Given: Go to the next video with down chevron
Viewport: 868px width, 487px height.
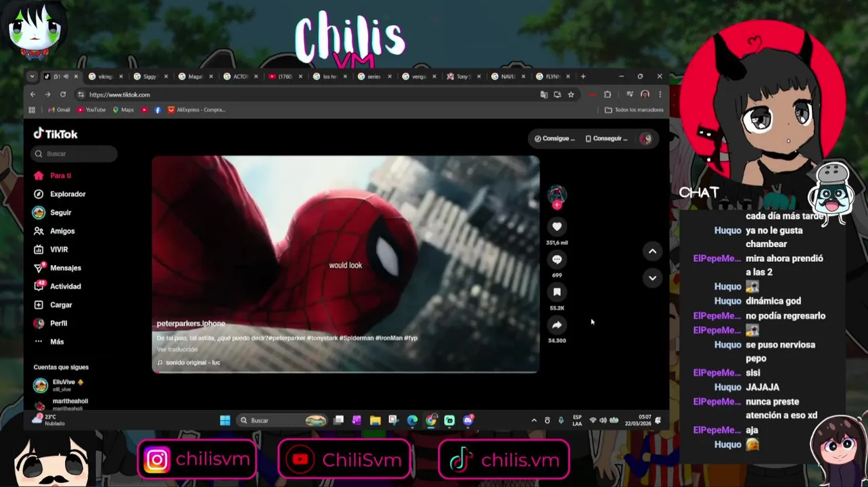Looking at the screenshot, I should (652, 278).
